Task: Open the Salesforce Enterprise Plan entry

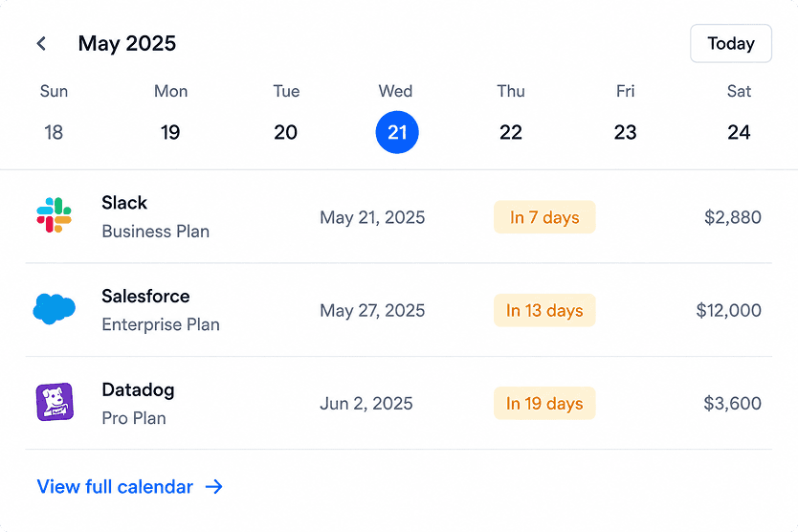Action: (x=398, y=310)
